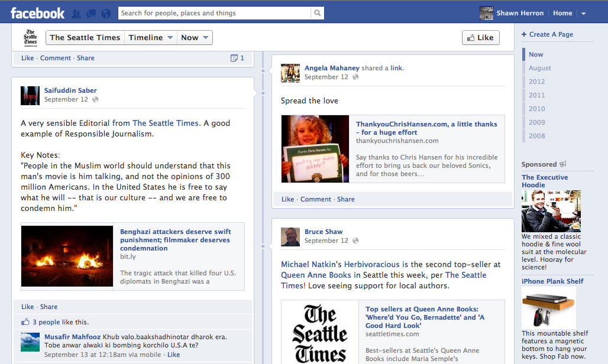Share Saifuddin Saber's post
The width and height of the screenshot is (608, 364).
tap(49, 307)
